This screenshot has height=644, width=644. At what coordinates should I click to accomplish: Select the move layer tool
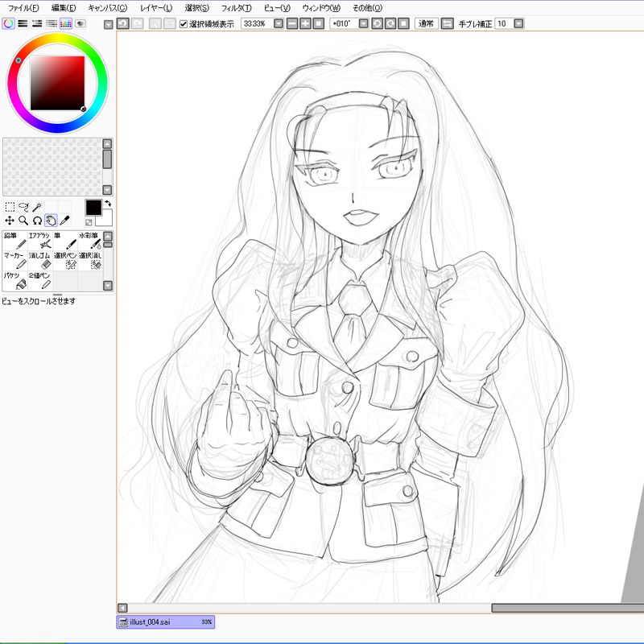tap(10, 221)
